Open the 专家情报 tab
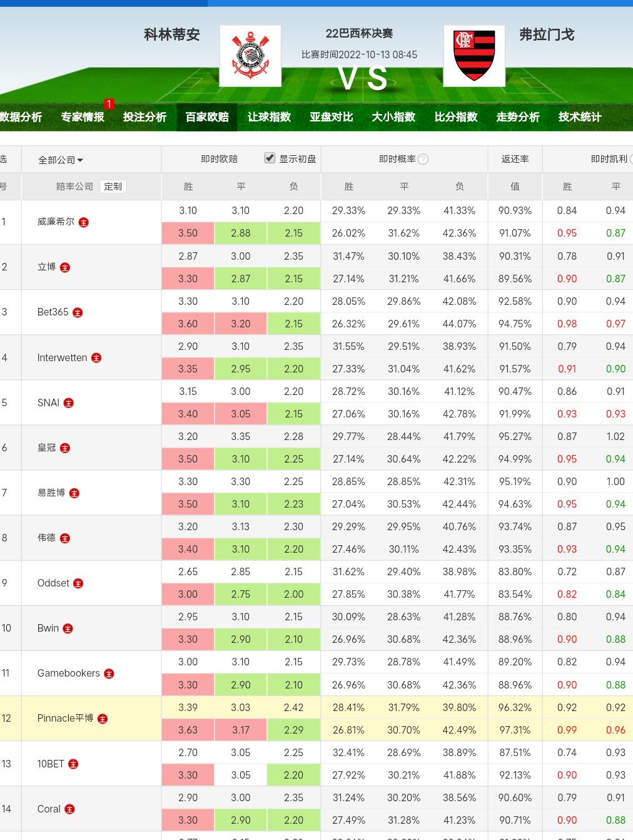 pos(83,117)
